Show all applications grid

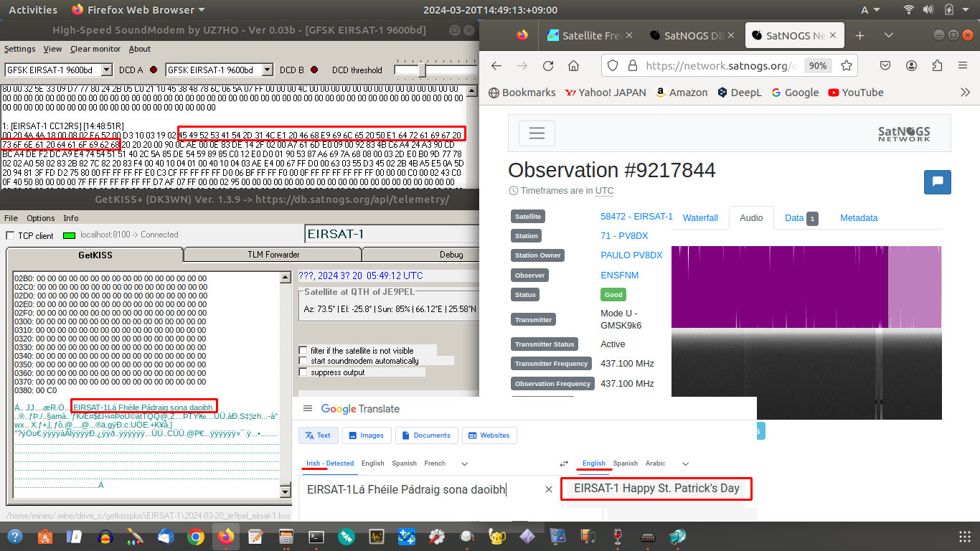(x=965, y=537)
